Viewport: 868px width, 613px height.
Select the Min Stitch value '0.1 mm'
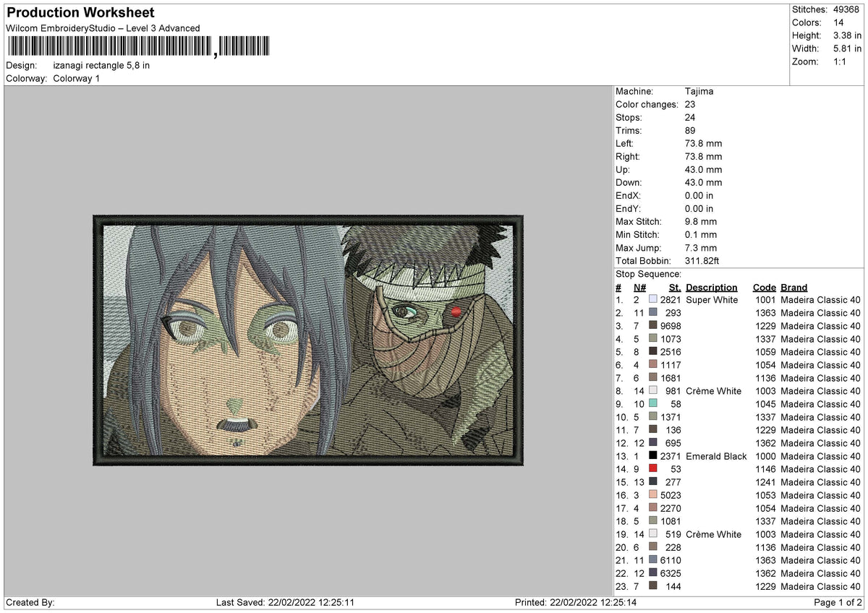(701, 235)
